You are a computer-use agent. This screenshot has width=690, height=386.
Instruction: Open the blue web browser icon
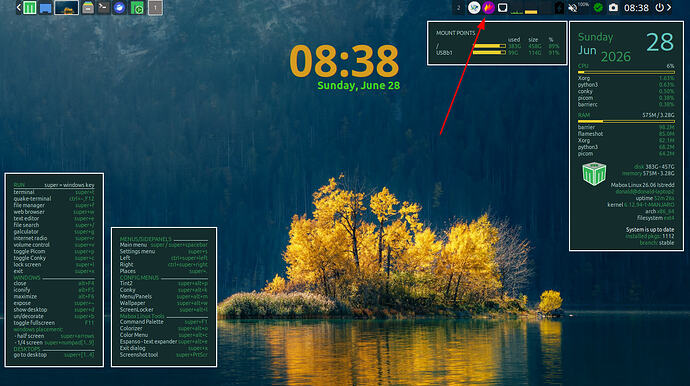click(x=119, y=7)
